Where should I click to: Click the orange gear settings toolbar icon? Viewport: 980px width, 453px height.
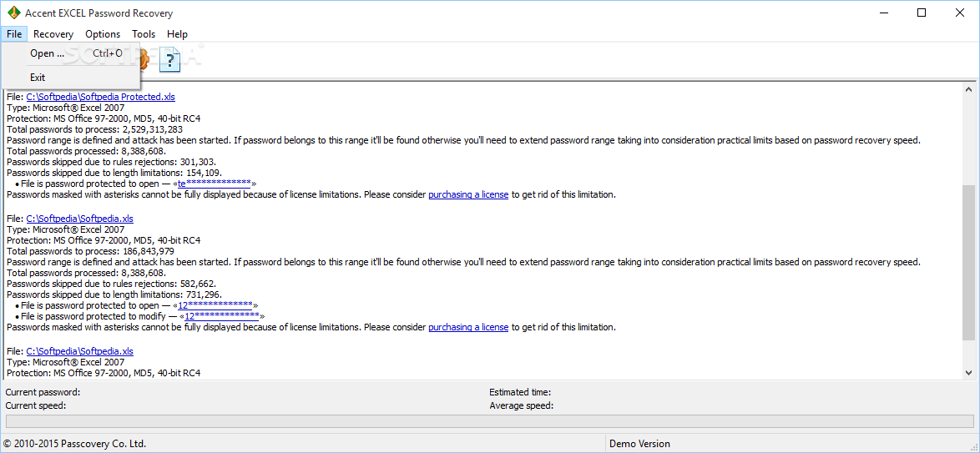click(145, 60)
